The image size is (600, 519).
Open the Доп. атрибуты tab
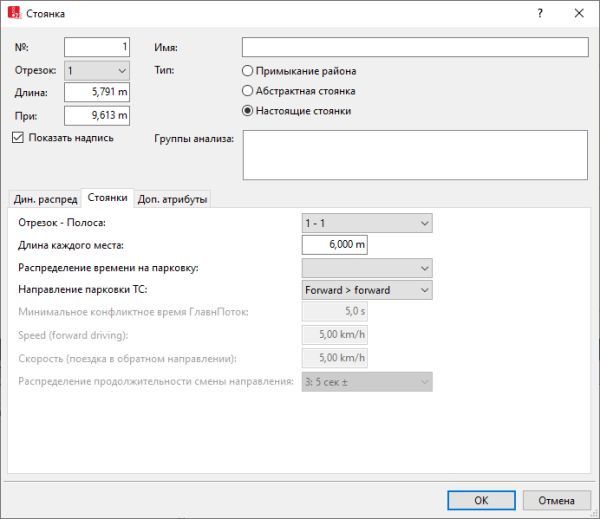(172, 199)
